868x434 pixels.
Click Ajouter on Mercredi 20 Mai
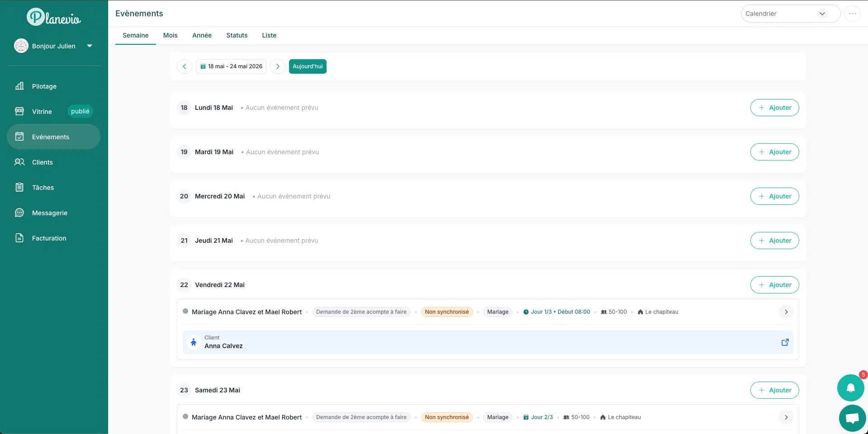pos(774,196)
